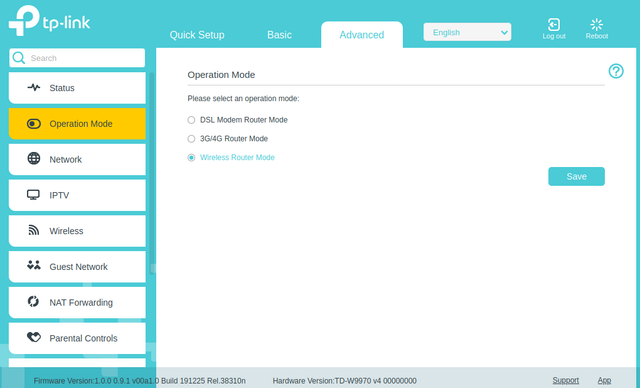Open the Status menu item
Screen dimensions: 640x388
tap(77, 88)
